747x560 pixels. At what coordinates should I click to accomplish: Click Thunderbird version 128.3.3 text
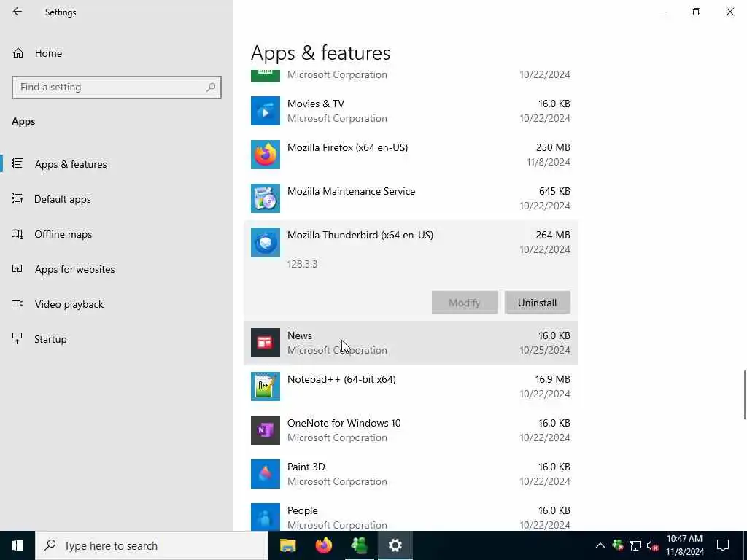(303, 264)
